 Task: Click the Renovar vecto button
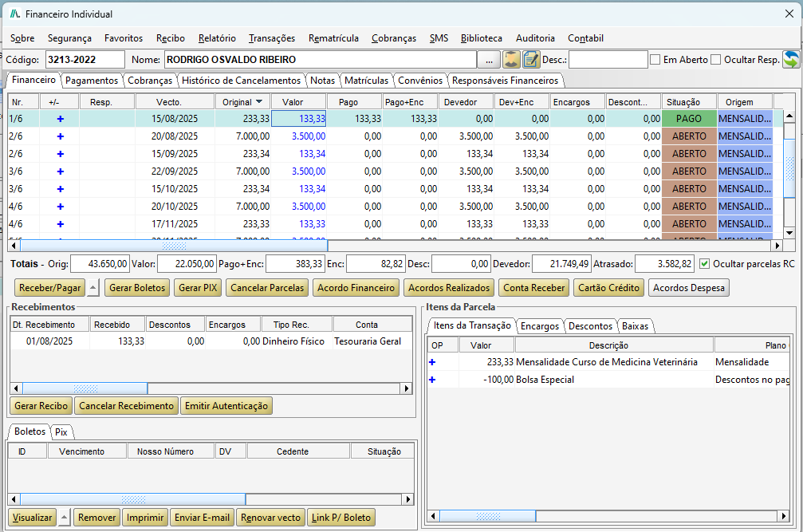tap(270, 517)
